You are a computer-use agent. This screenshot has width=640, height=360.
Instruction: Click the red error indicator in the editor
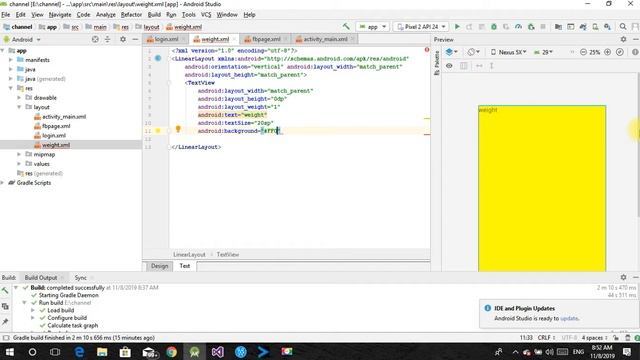tap(427, 49)
